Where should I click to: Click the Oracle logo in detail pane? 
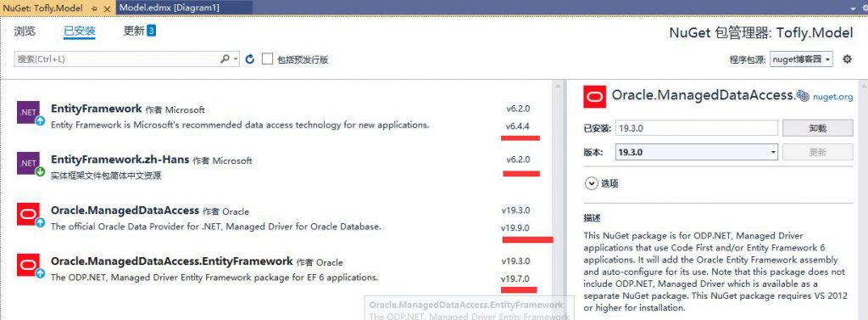[595, 97]
